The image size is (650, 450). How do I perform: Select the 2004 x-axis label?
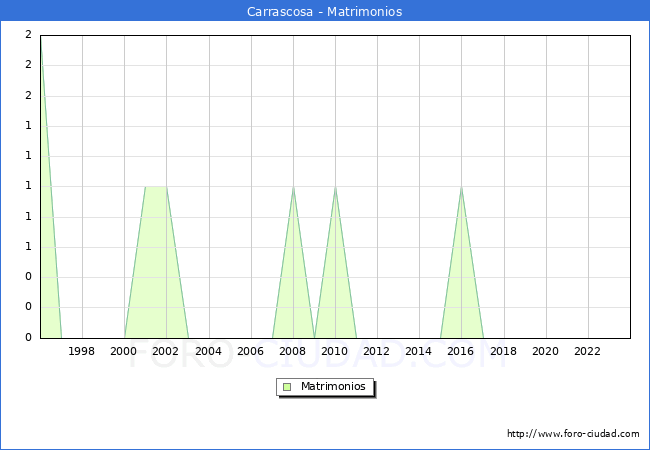(x=209, y=351)
